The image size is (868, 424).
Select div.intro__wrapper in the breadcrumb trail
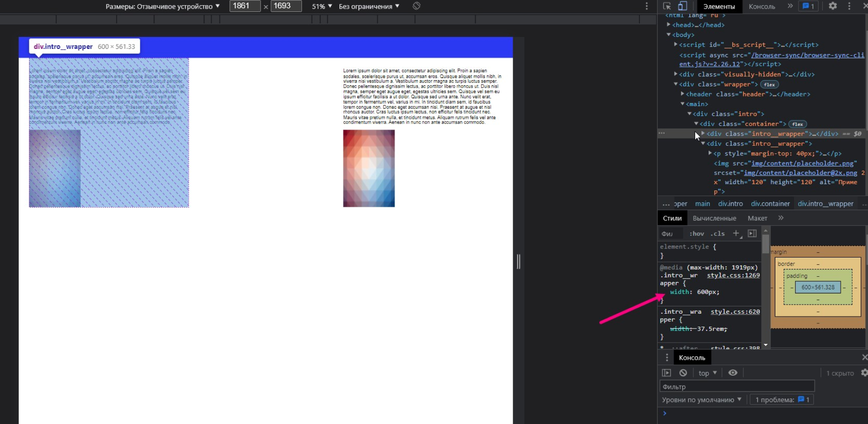[825, 204]
